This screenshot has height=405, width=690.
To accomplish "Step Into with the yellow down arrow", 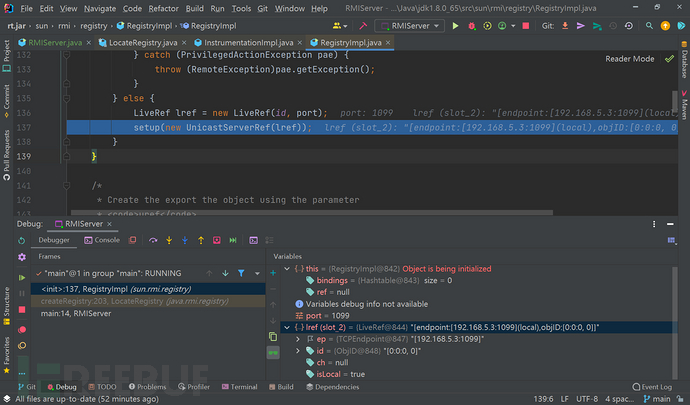I will [x=169, y=240].
